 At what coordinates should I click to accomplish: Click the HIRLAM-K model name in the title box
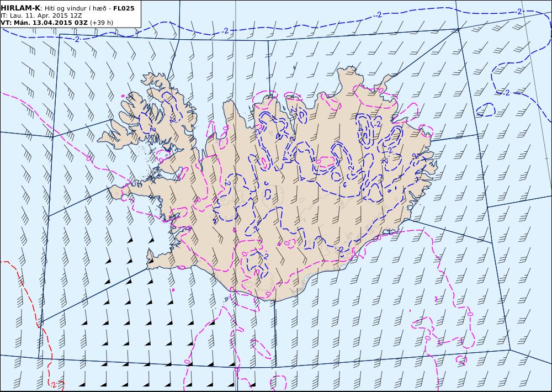pos(20,8)
